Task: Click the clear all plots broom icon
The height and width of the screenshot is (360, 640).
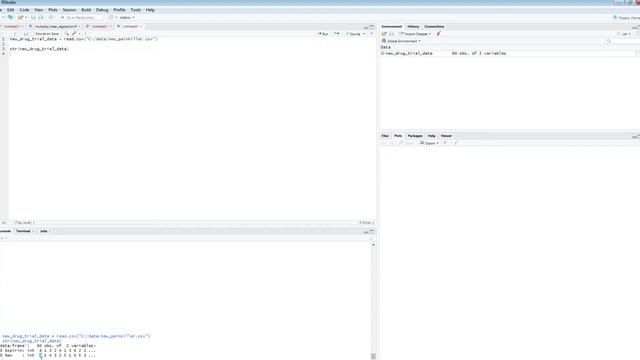Action: click(456, 143)
